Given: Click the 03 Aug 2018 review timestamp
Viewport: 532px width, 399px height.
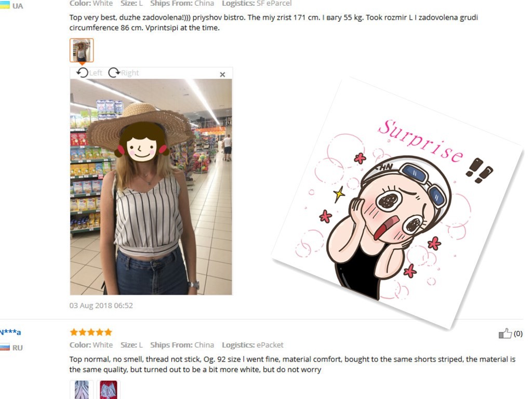Looking at the screenshot, I should click(x=101, y=305).
